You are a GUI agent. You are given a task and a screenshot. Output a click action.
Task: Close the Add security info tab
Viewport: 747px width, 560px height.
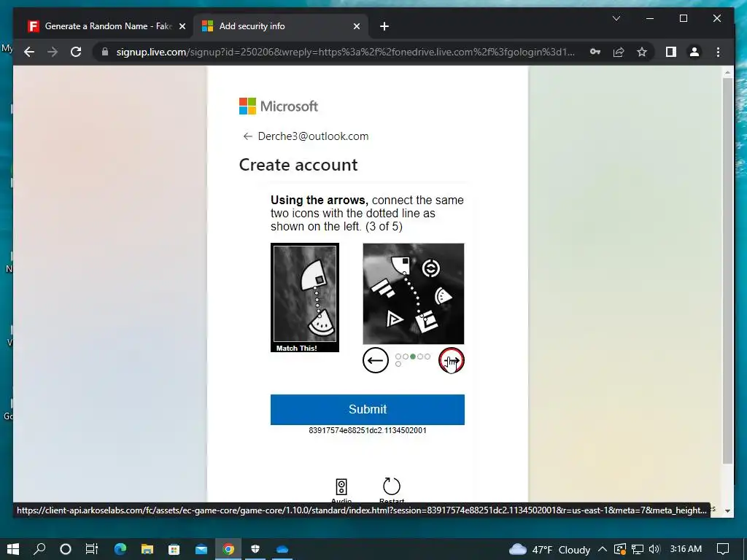pyautogui.click(x=356, y=26)
